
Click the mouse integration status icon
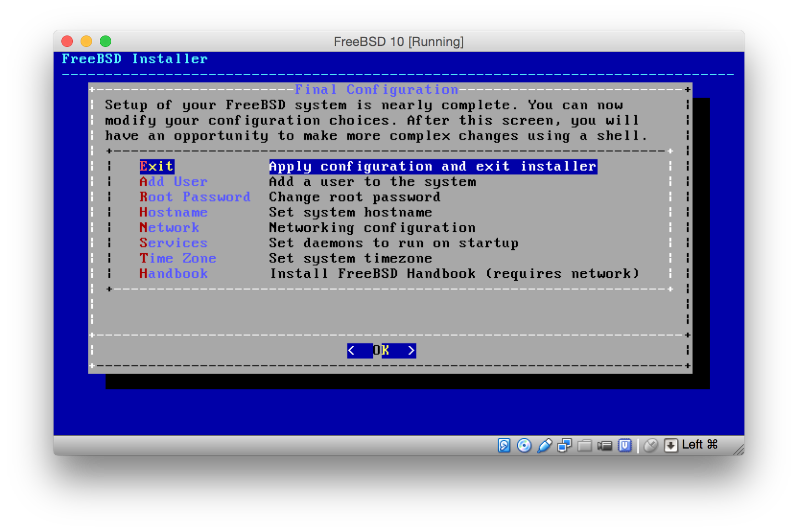(650, 446)
